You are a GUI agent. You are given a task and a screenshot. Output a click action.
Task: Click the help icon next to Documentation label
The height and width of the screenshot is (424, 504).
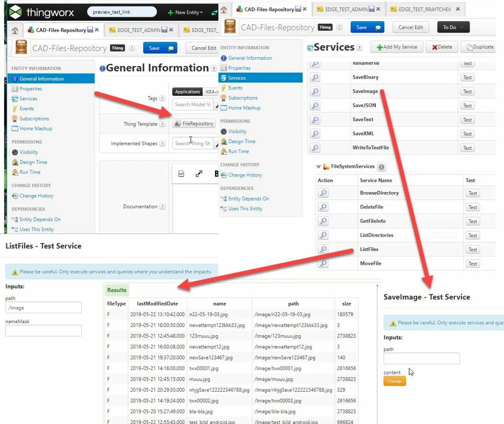pyautogui.click(x=162, y=207)
